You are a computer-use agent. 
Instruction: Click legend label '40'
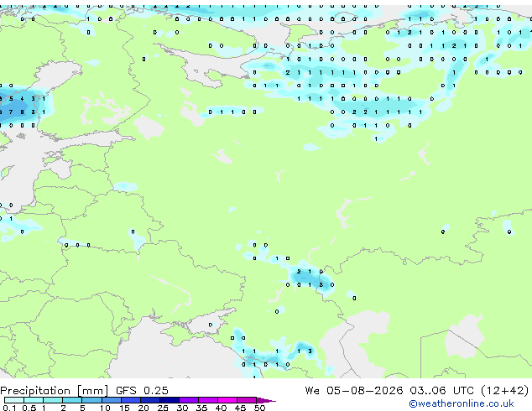[221, 408]
